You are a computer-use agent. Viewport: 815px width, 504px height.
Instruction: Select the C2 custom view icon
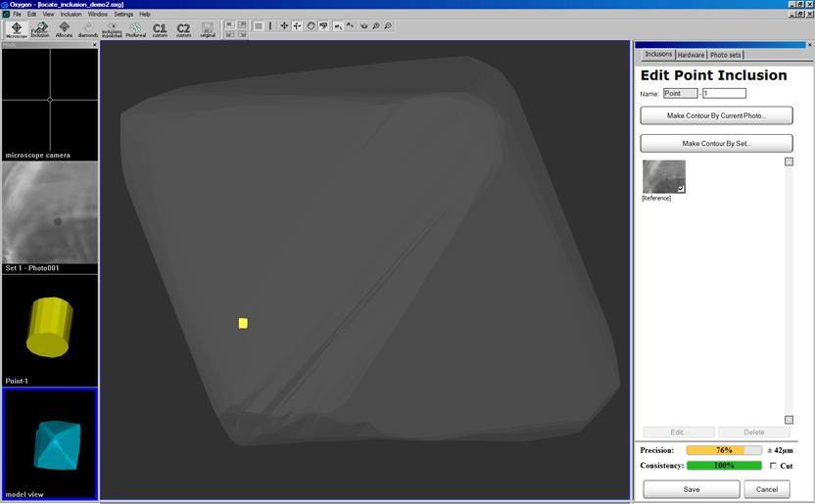(183, 29)
